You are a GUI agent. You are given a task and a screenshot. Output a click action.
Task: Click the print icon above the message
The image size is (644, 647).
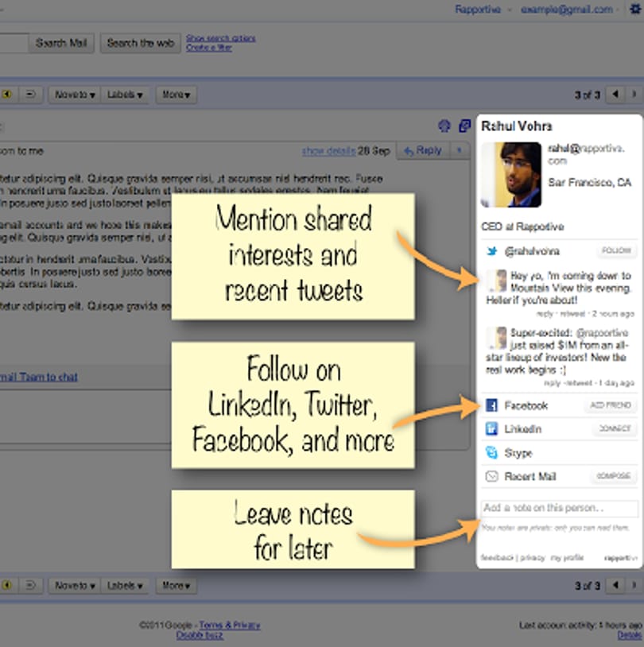444,126
